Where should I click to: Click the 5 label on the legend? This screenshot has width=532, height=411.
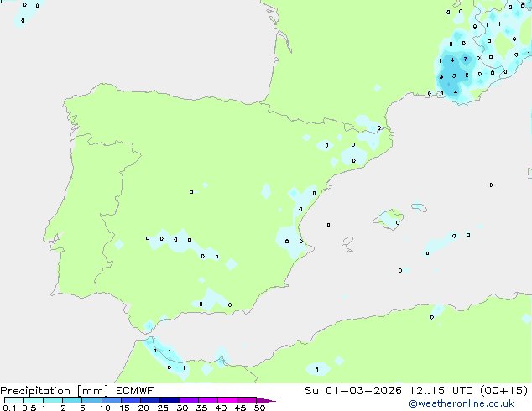(x=82, y=408)
